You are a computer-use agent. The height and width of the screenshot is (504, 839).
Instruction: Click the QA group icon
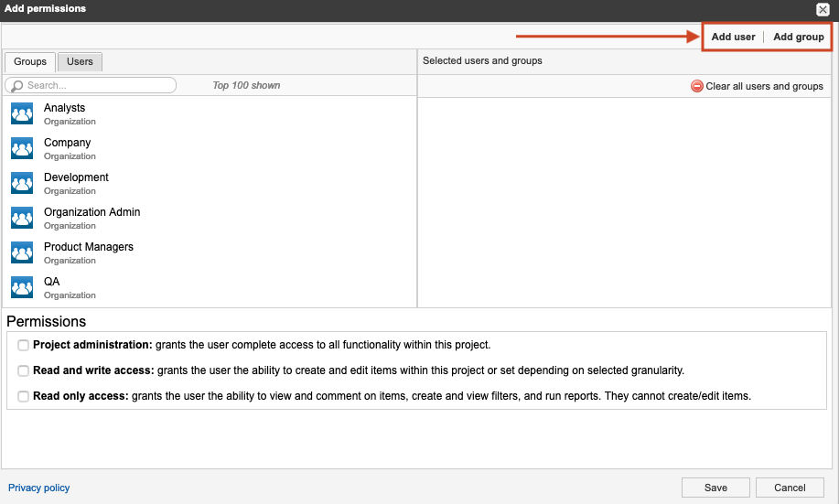22,287
